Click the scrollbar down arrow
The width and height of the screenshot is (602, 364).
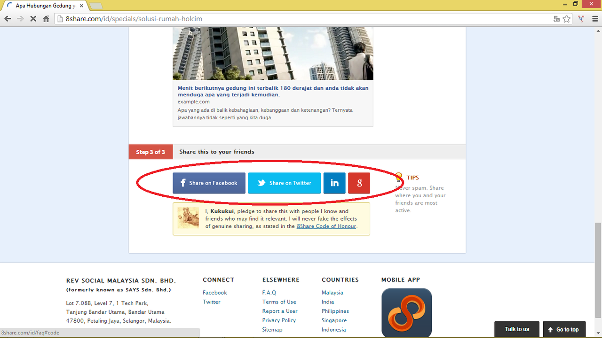point(598,333)
